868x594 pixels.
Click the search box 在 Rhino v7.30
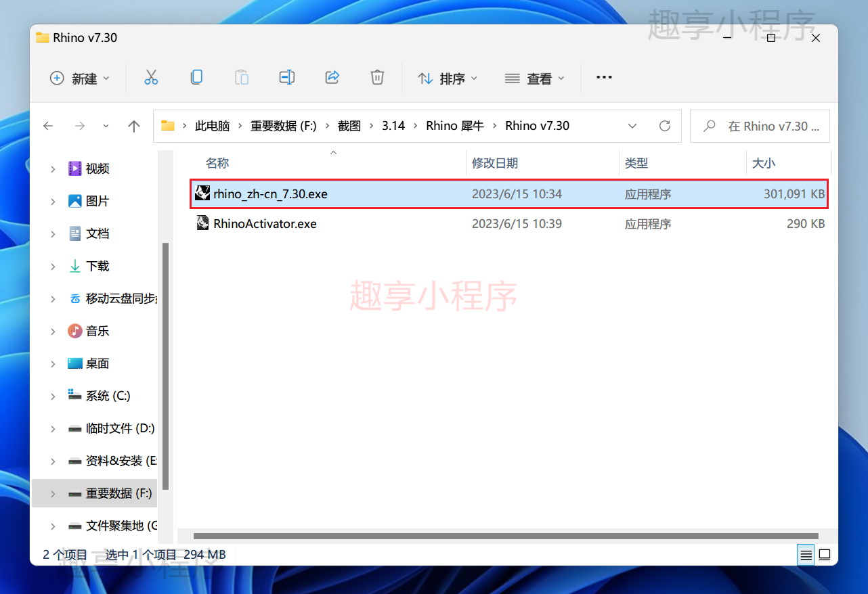[760, 126]
